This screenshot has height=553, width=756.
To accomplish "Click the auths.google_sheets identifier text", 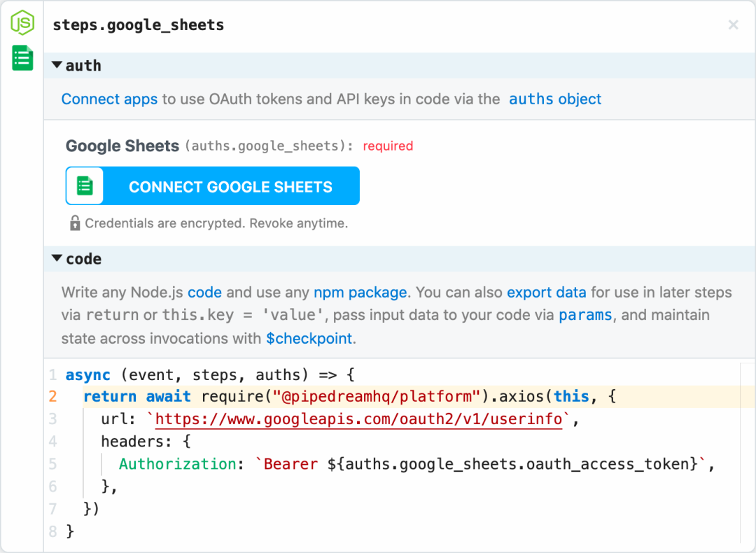I will click(x=269, y=146).
